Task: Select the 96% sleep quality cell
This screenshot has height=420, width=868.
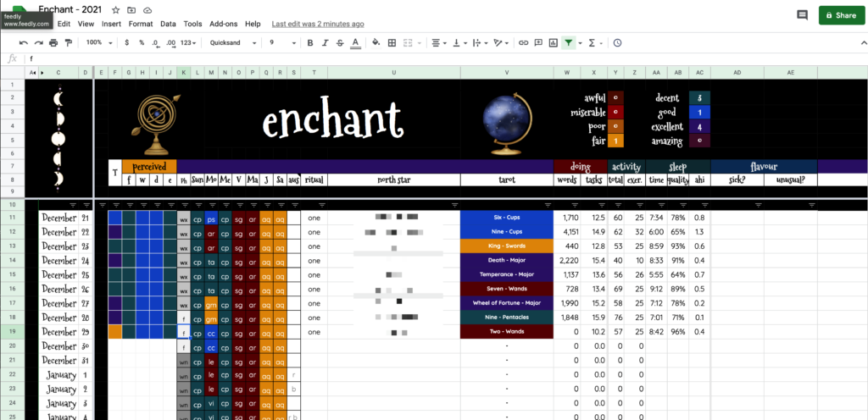Action: coord(678,332)
